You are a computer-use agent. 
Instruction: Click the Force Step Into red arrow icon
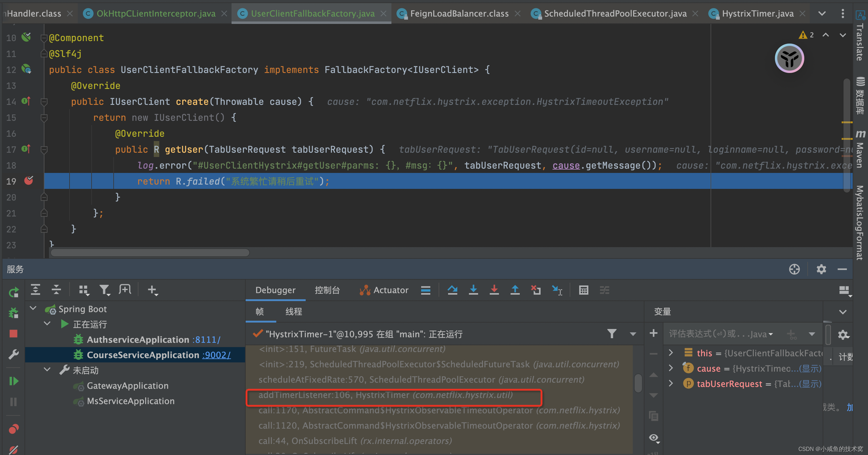494,290
